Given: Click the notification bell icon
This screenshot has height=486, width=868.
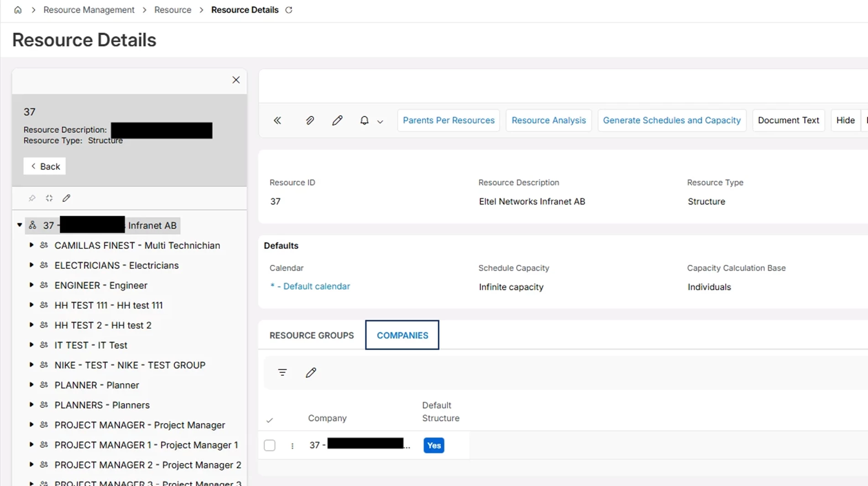Looking at the screenshot, I should click(x=364, y=120).
